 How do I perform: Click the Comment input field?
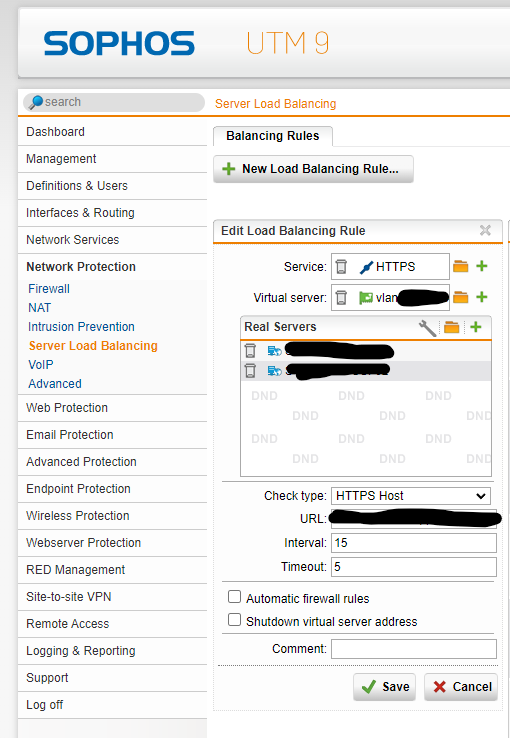[x=414, y=649]
